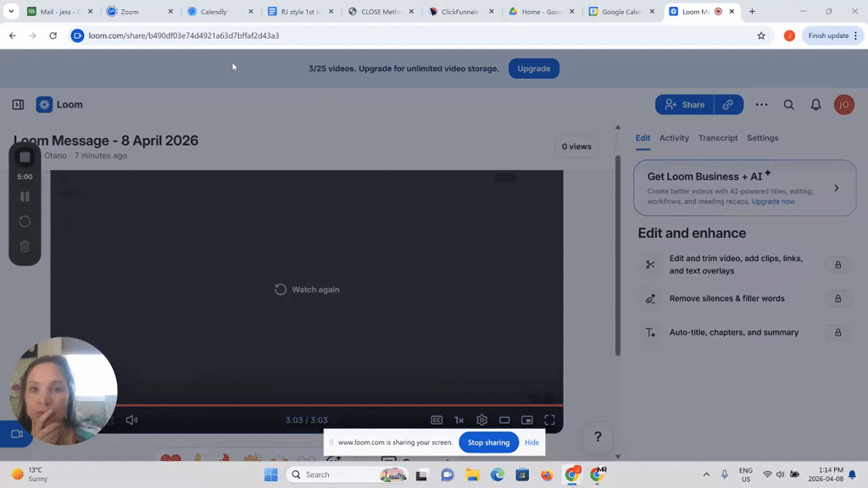The image size is (868, 488).
Task: Select the pause icon on the Loom recorder toolbar
Action: coord(25,197)
